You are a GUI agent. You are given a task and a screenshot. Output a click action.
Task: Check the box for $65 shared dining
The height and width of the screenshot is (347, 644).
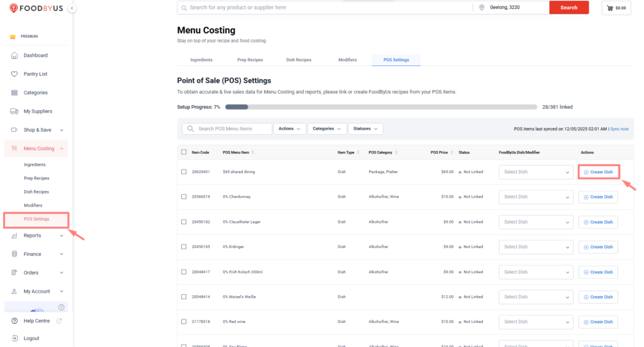[184, 172]
